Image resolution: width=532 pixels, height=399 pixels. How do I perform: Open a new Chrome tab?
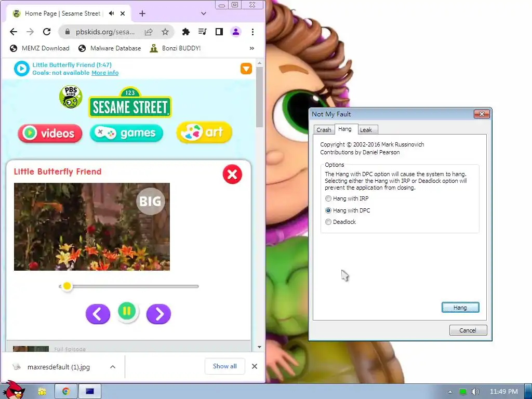pos(142,14)
